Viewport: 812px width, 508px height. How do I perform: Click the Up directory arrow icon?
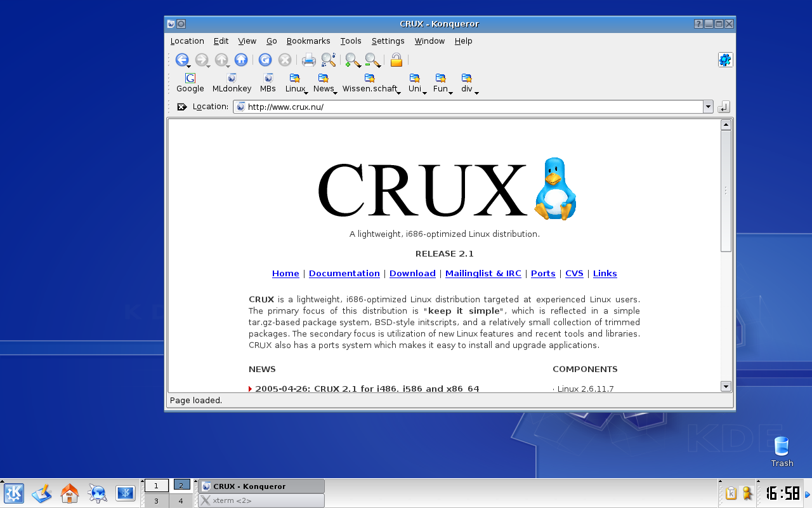(221, 60)
